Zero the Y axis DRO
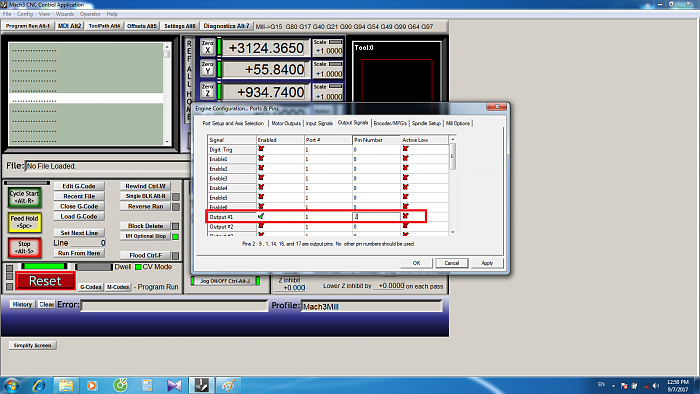This screenshot has height=394, width=700. pyautogui.click(x=208, y=69)
